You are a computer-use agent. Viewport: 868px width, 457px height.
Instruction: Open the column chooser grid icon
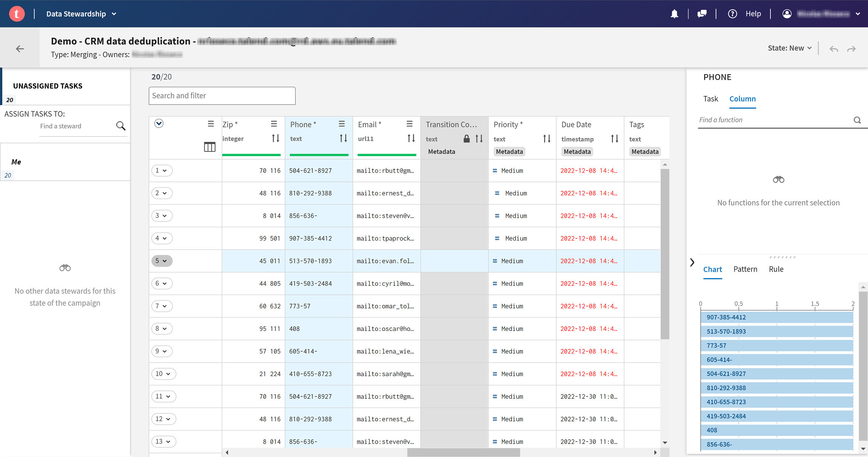click(209, 147)
